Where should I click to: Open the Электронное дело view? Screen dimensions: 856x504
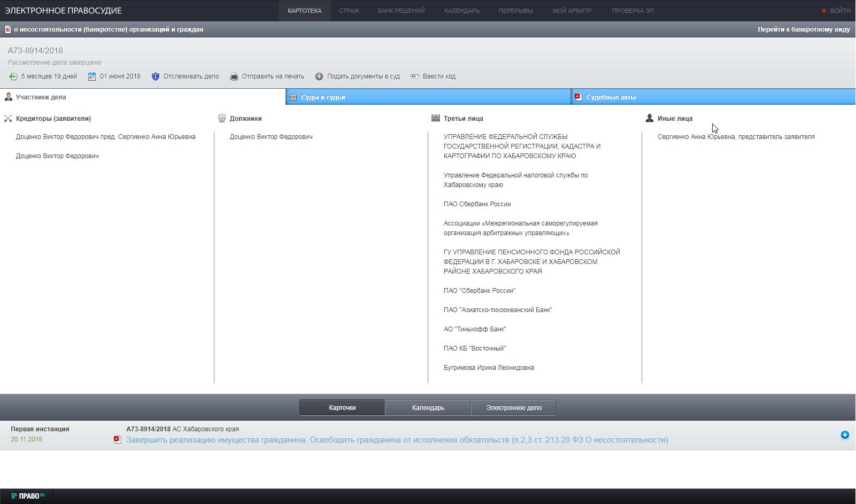514,408
